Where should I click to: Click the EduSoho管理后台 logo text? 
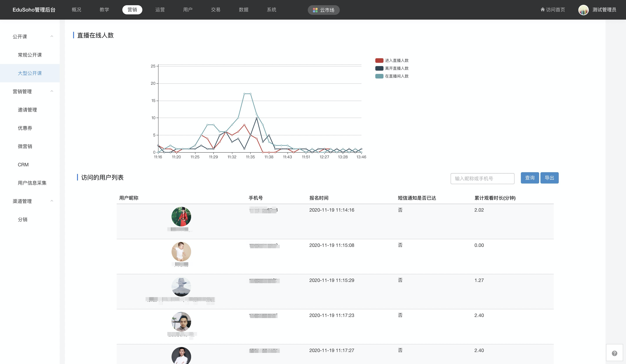click(34, 10)
